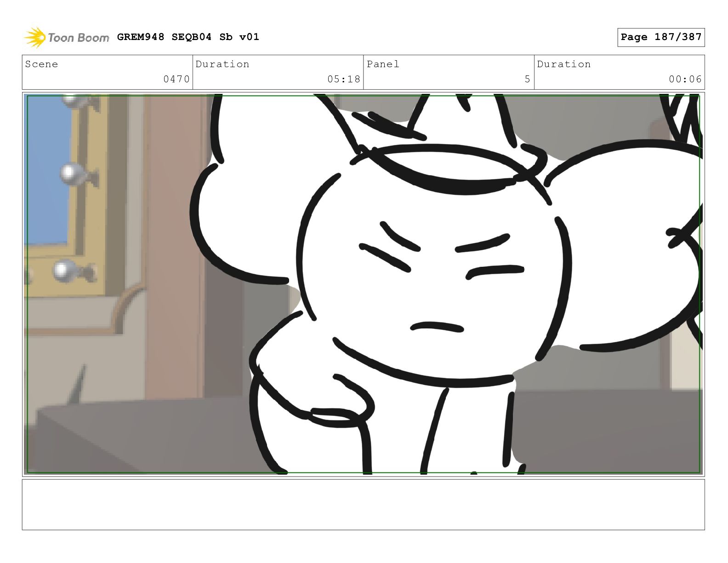Image resolution: width=728 pixels, height=563 pixels.
Task: Select scene number 0470
Action: pyautogui.click(x=176, y=79)
